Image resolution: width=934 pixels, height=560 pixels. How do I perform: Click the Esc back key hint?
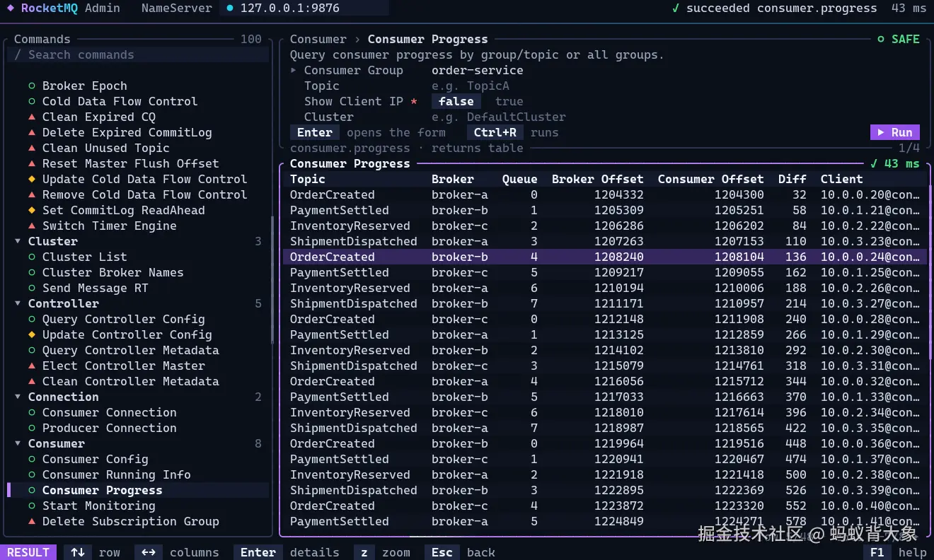tap(442, 552)
